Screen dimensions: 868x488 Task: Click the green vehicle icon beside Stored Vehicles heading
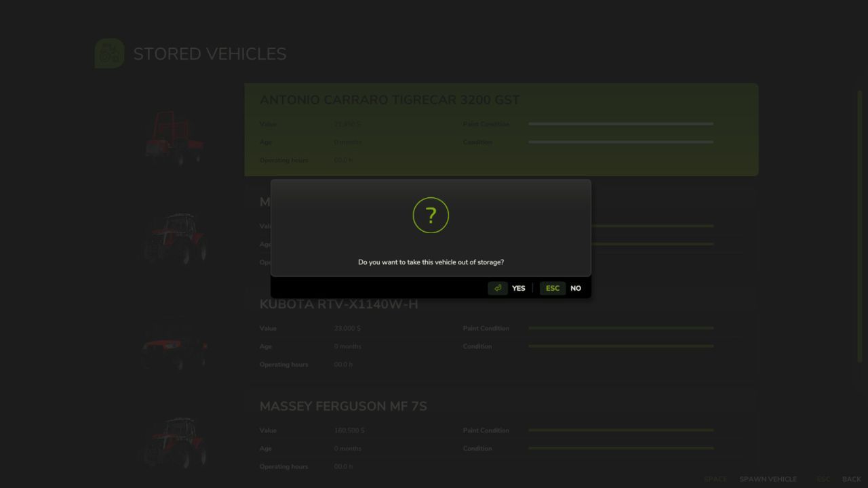[108, 53]
